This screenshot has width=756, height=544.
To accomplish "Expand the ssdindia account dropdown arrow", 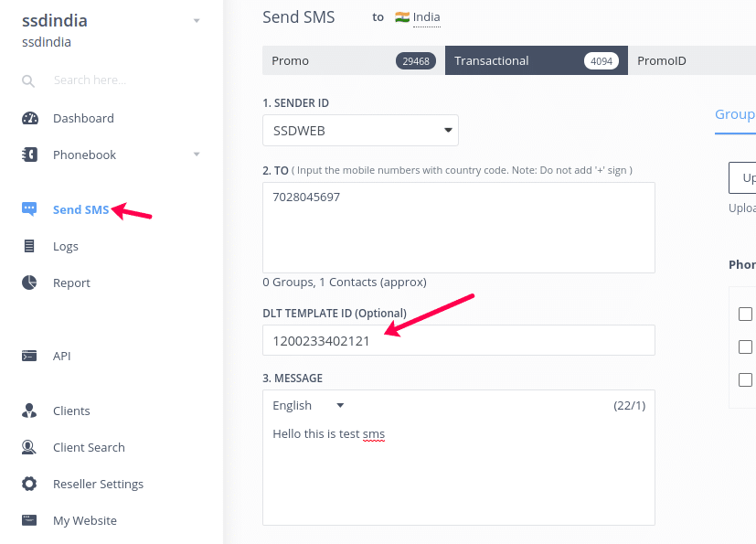I will (x=197, y=21).
